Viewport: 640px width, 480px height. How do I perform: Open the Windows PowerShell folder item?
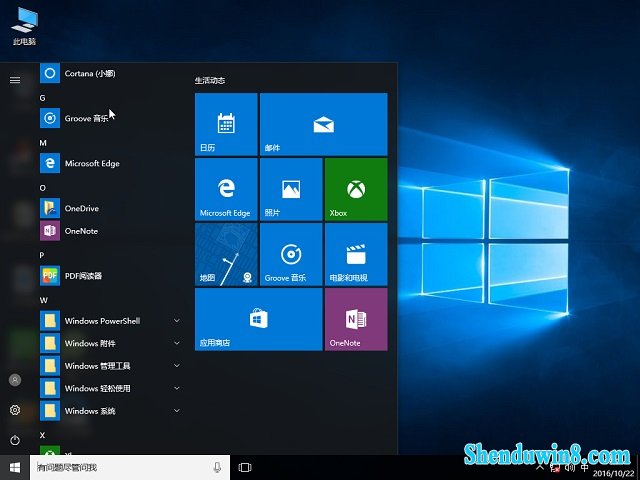tap(110, 321)
